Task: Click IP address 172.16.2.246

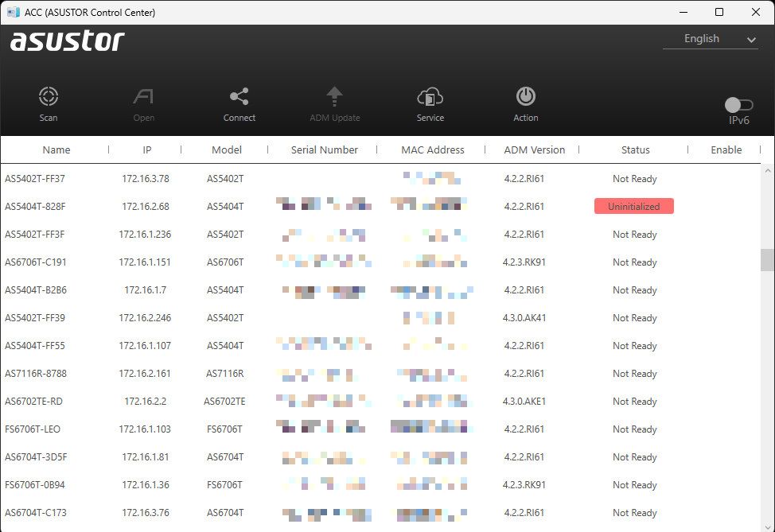Action: (x=145, y=317)
